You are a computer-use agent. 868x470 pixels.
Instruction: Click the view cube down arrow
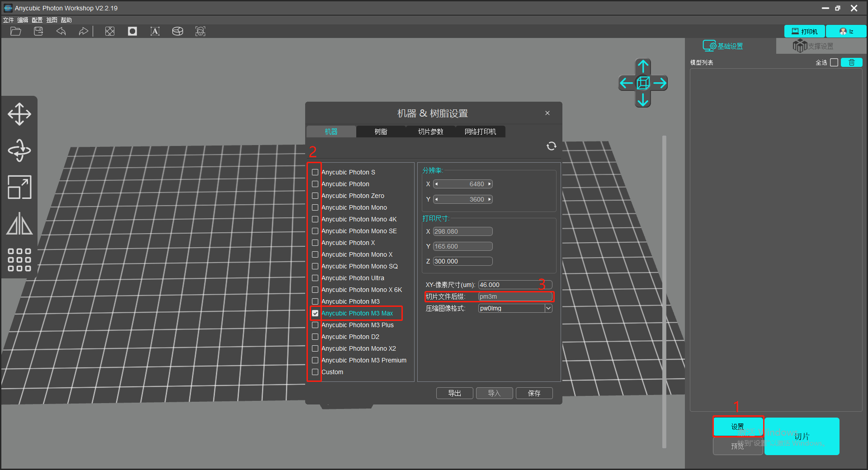tap(643, 99)
